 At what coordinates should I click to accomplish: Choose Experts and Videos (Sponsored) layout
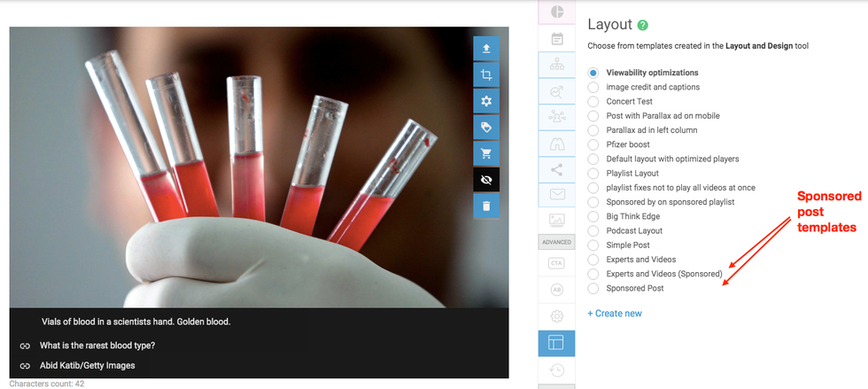click(x=593, y=274)
